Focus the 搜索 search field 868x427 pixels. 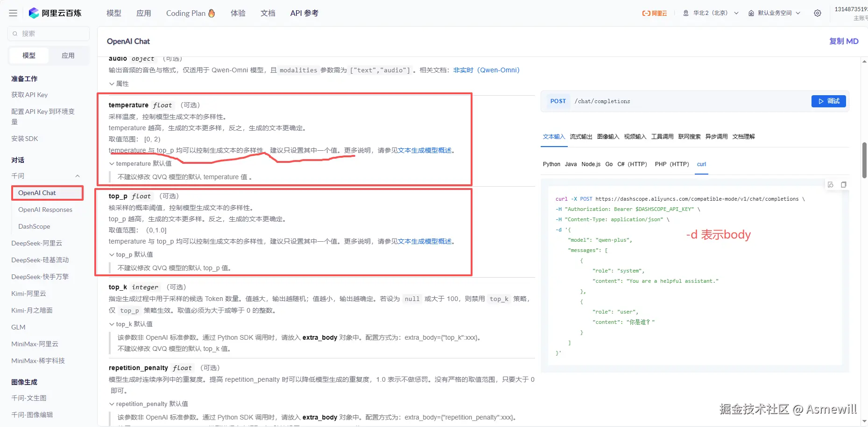[49, 34]
